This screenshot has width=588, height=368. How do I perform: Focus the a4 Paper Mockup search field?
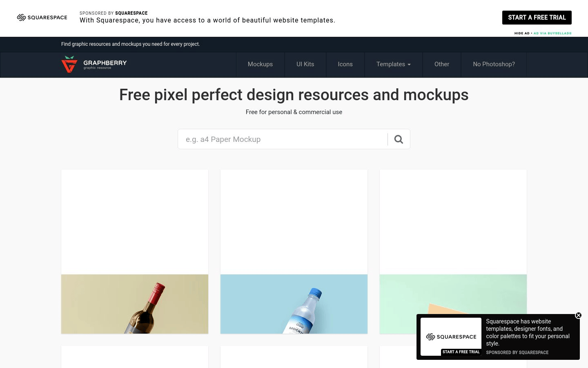[x=283, y=139]
